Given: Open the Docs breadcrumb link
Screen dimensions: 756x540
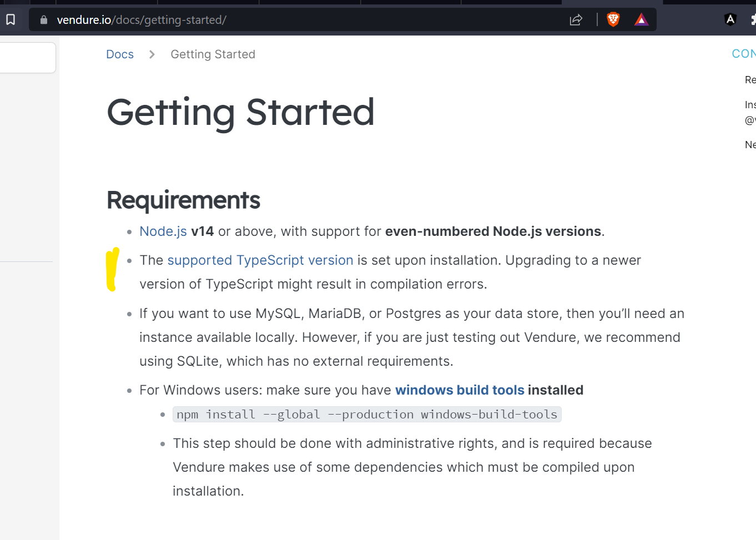Looking at the screenshot, I should [120, 54].
